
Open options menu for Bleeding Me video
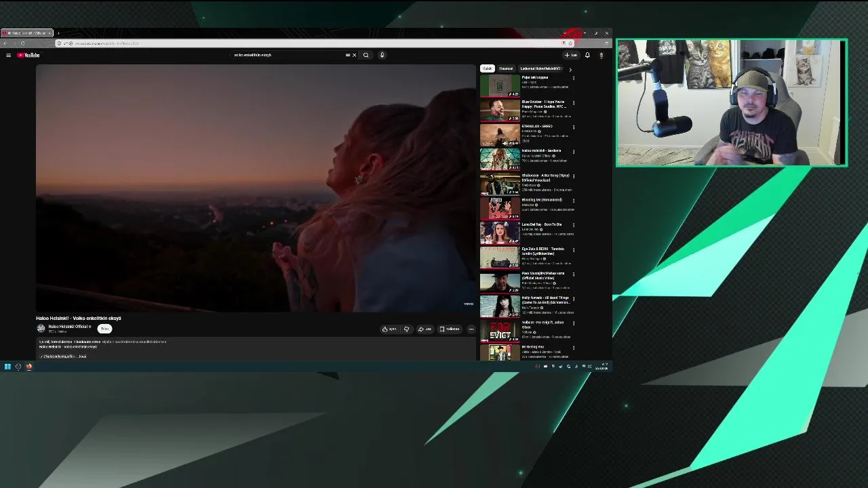click(x=574, y=201)
